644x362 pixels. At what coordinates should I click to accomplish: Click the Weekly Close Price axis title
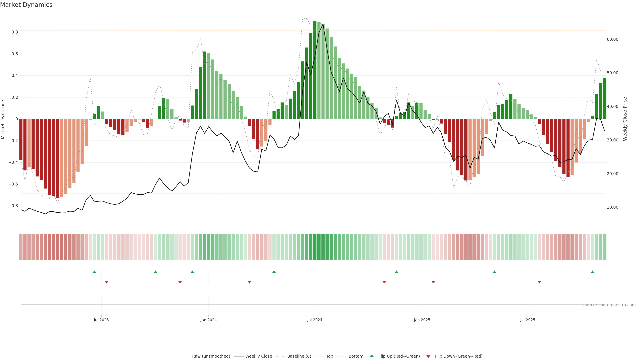(x=625, y=119)
